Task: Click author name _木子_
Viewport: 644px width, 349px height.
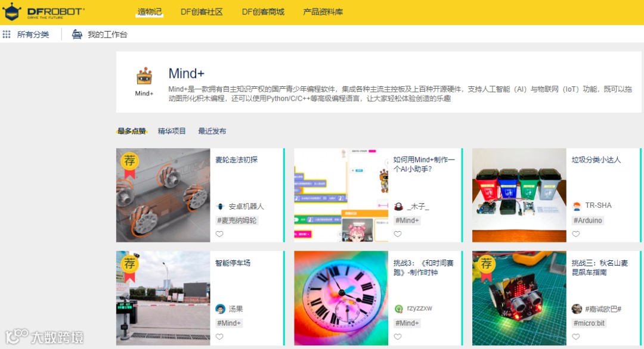Action: (x=417, y=207)
